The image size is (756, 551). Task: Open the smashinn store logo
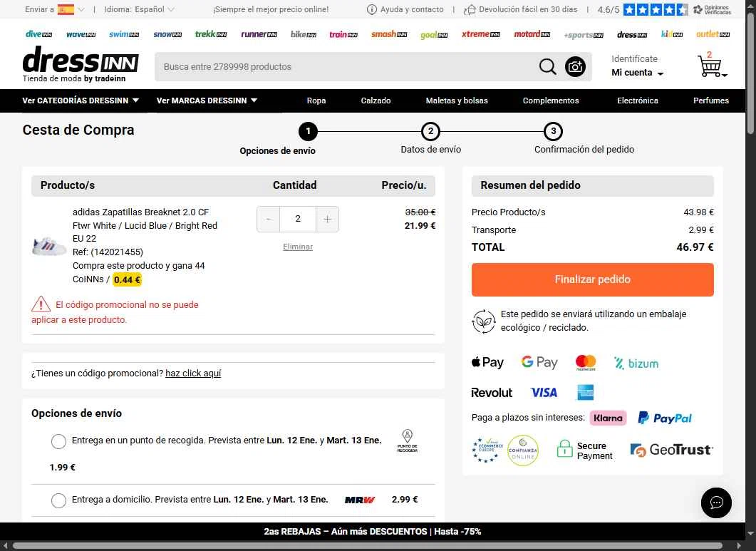click(389, 34)
